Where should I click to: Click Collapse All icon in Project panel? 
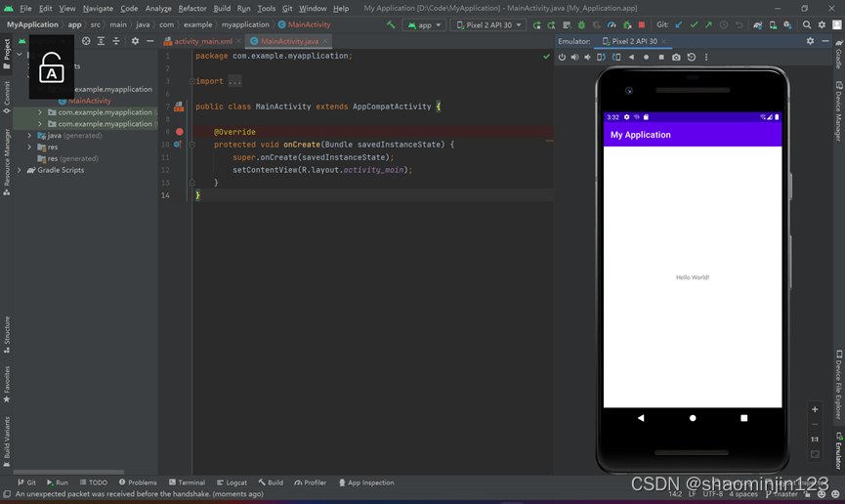tap(116, 41)
